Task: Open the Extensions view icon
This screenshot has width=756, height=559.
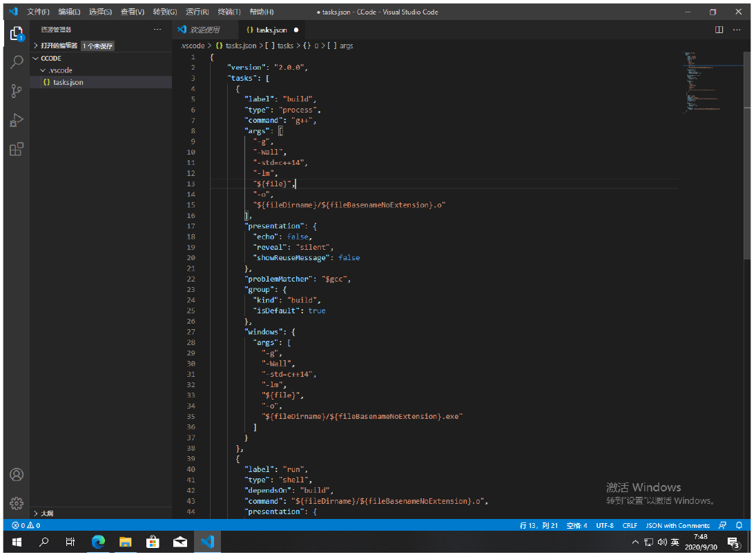Action: [x=17, y=149]
